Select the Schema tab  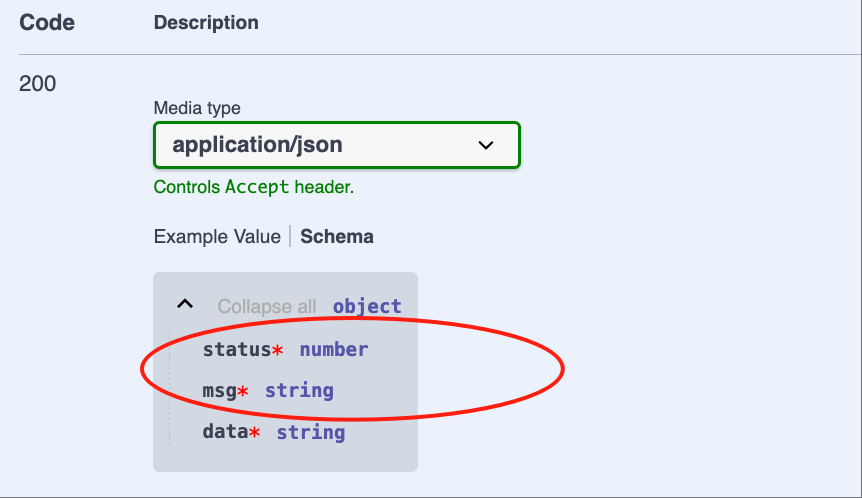click(x=336, y=237)
